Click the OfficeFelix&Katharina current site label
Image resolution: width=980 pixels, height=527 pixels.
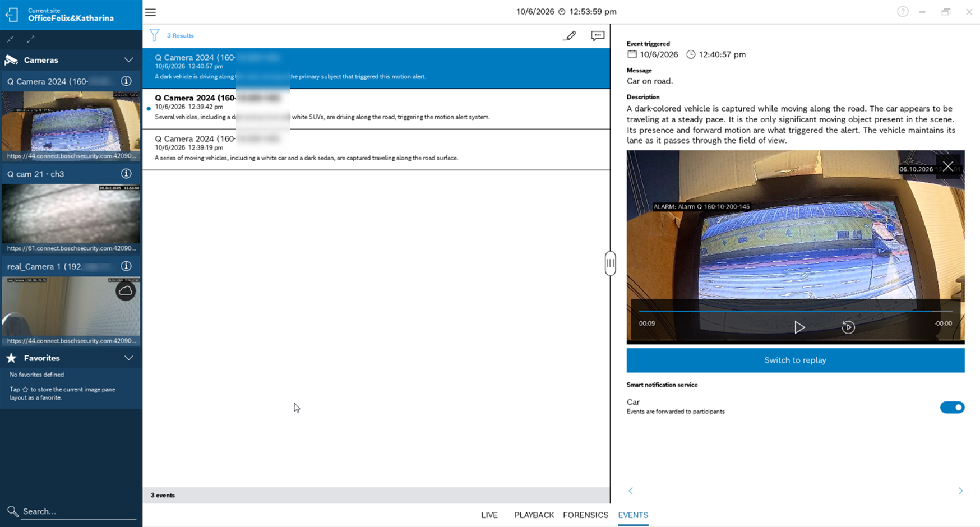click(x=71, y=19)
